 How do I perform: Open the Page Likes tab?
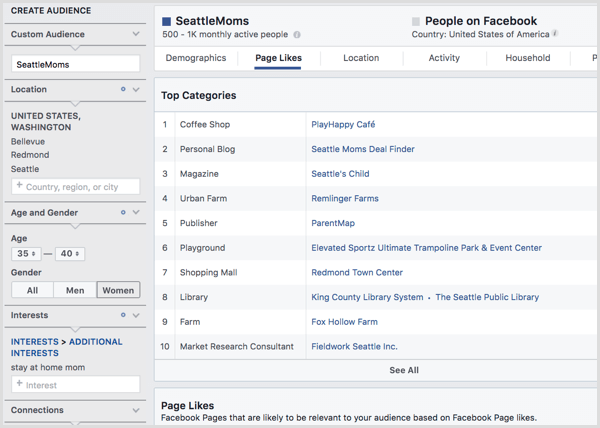(279, 58)
